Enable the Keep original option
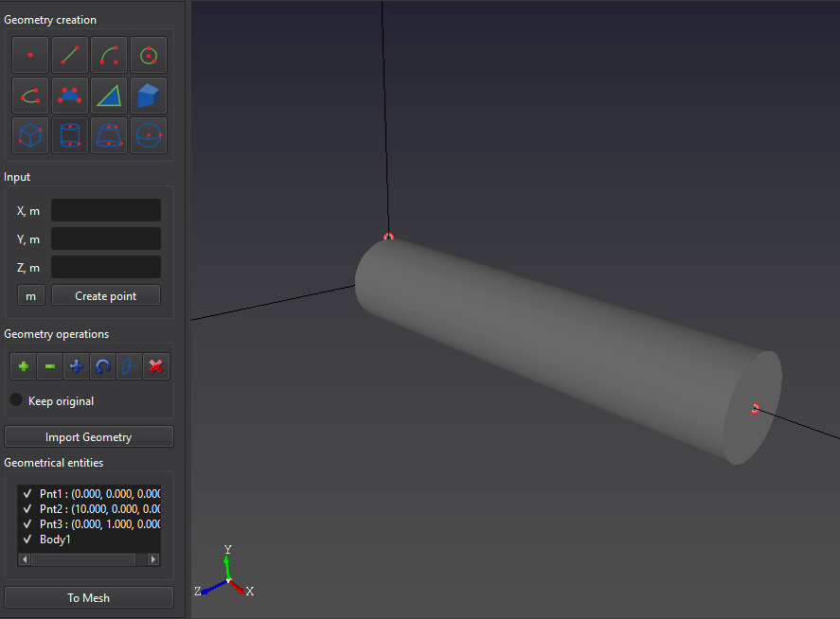 [x=16, y=400]
